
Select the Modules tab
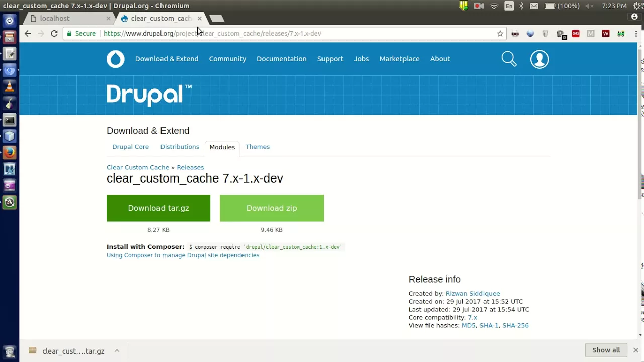222,147
